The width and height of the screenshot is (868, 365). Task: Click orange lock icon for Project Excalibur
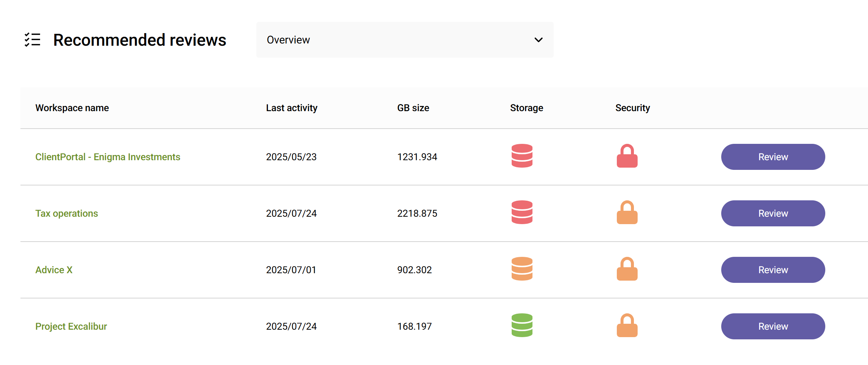[627, 326]
